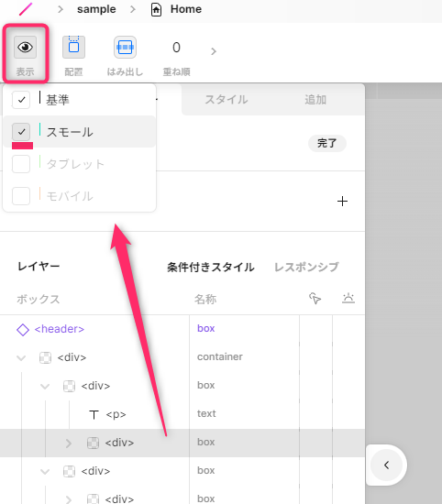This screenshot has height=504, width=442.
Task: Collapse the <div> above the <p> layer
Action: 45,386
